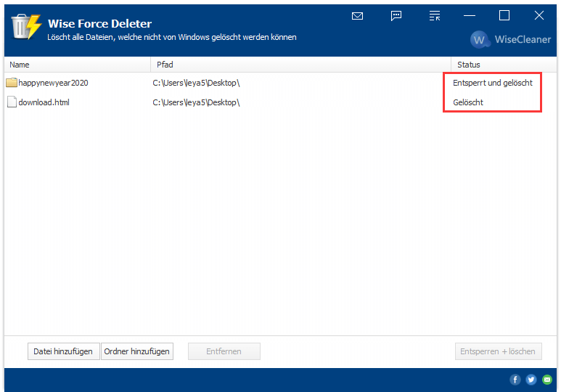Close the Wise Force Deleter window

539,15
